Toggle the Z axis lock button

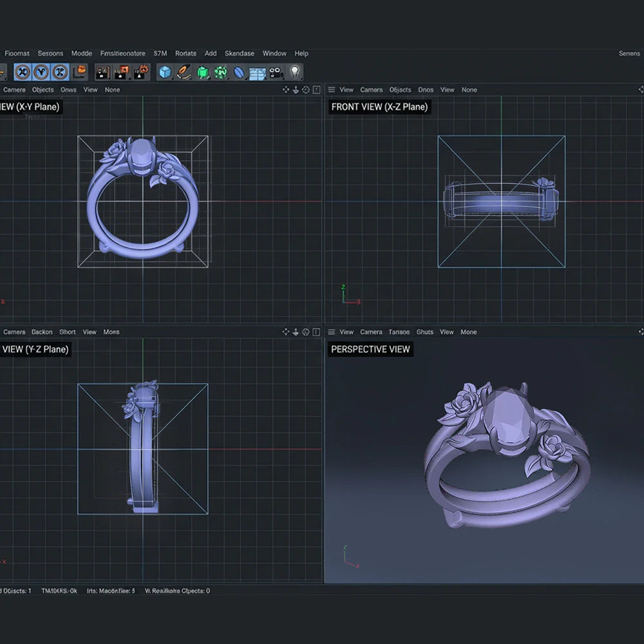click(60, 72)
